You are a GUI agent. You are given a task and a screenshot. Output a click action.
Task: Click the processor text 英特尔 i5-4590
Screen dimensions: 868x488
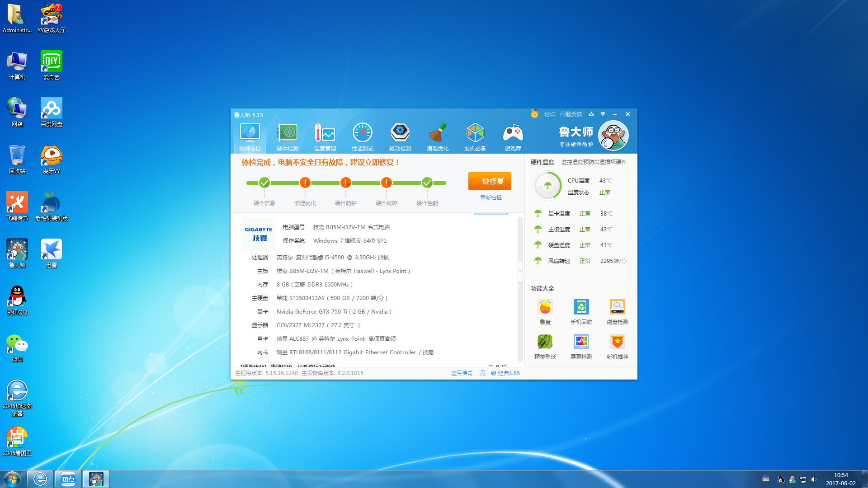pos(333,258)
